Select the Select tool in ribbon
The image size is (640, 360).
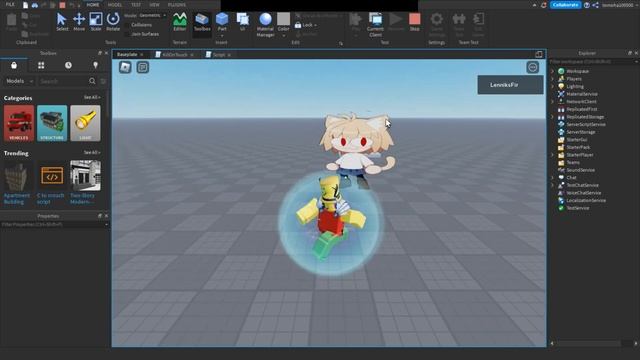point(62,21)
